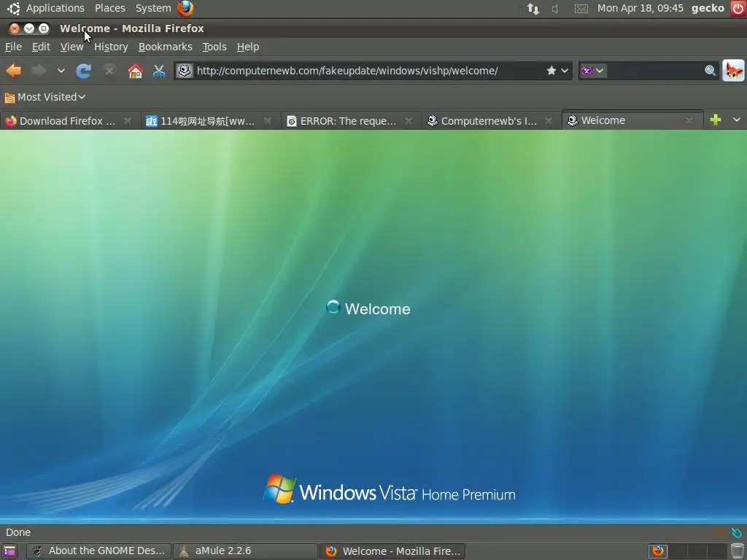
Task: Click the magnifier search button
Action: (x=710, y=71)
